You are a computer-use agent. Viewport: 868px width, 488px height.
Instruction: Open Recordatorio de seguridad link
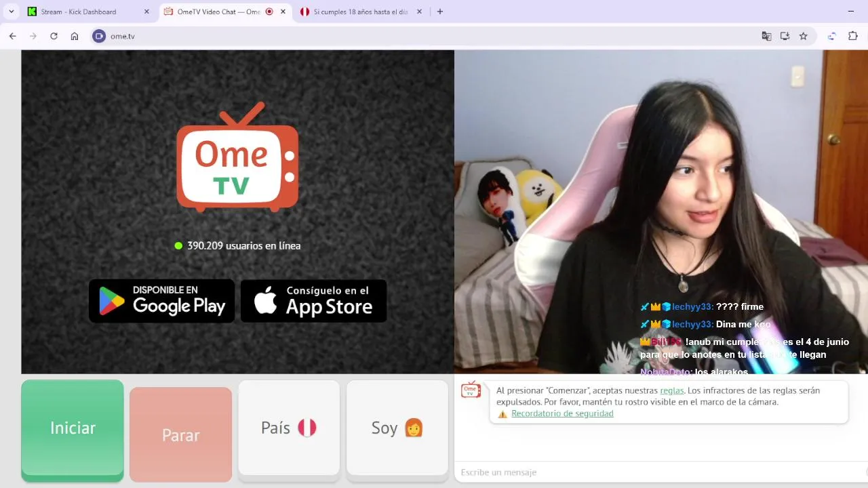(562, 413)
